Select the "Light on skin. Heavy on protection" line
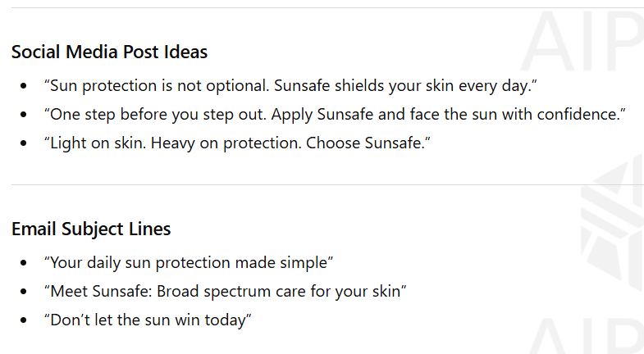The image size is (644, 354). point(238,143)
